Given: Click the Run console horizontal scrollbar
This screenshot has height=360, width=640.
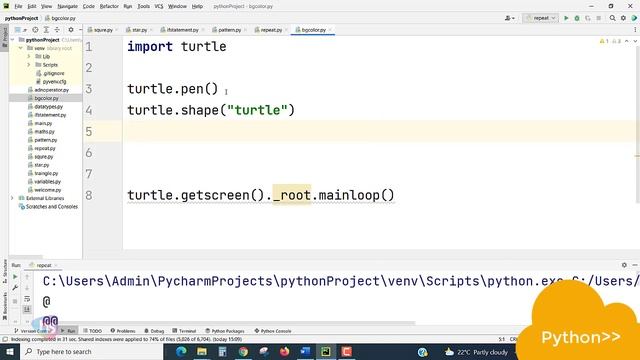Looking at the screenshot, I should [229, 323].
